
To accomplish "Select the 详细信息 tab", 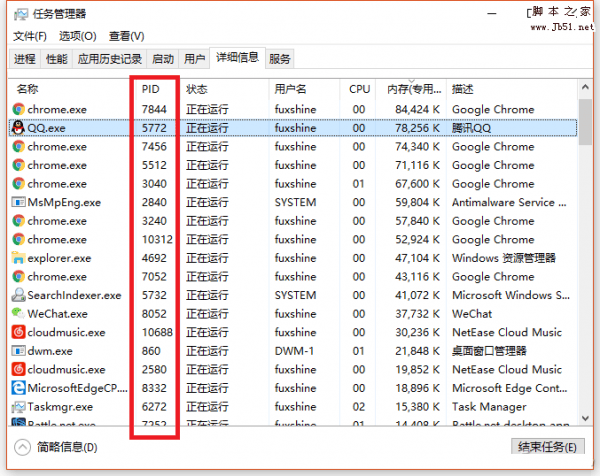I will (x=238, y=58).
